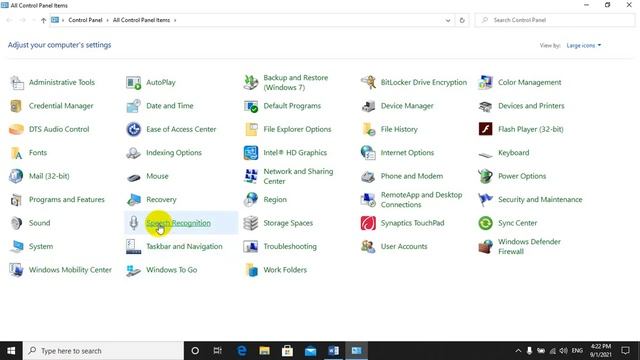
Task: Click the taskbar Type here to search box
Action: pyautogui.click(x=103, y=351)
